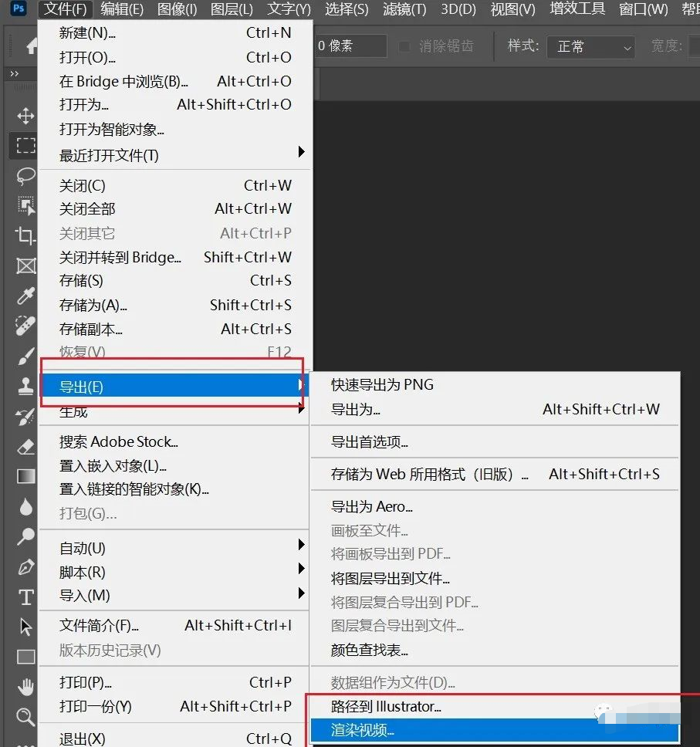The width and height of the screenshot is (700, 747).
Task: Open the 窗口(W) menu
Action: tap(644, 8)
